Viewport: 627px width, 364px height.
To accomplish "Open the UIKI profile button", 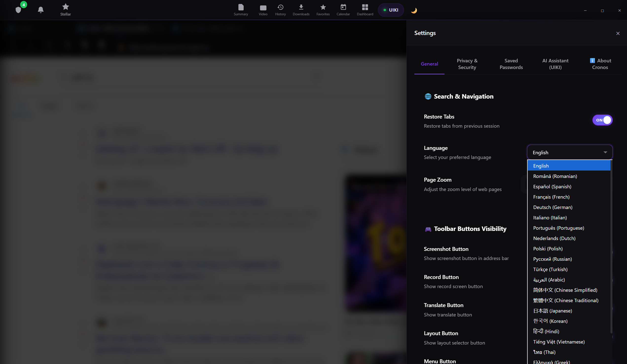I will point(391,10).
